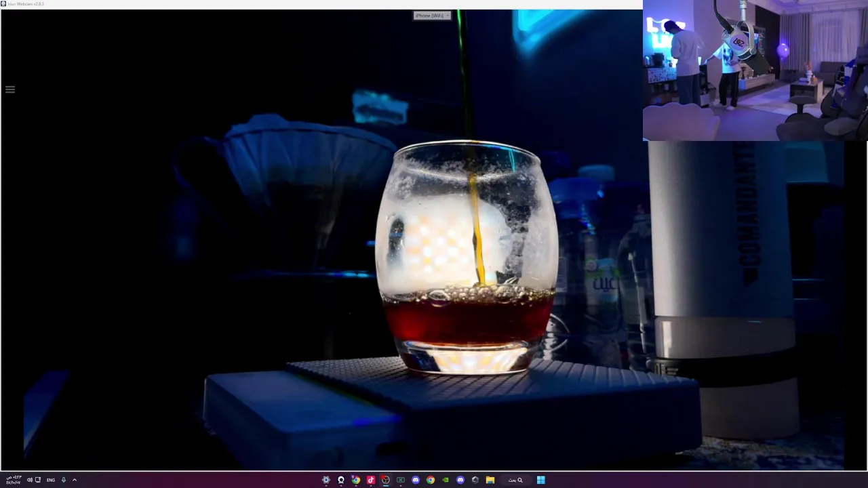Click the room camera overlay thumbnail
The height and width of the screenshot is (488, 868).
coord(755,70)
